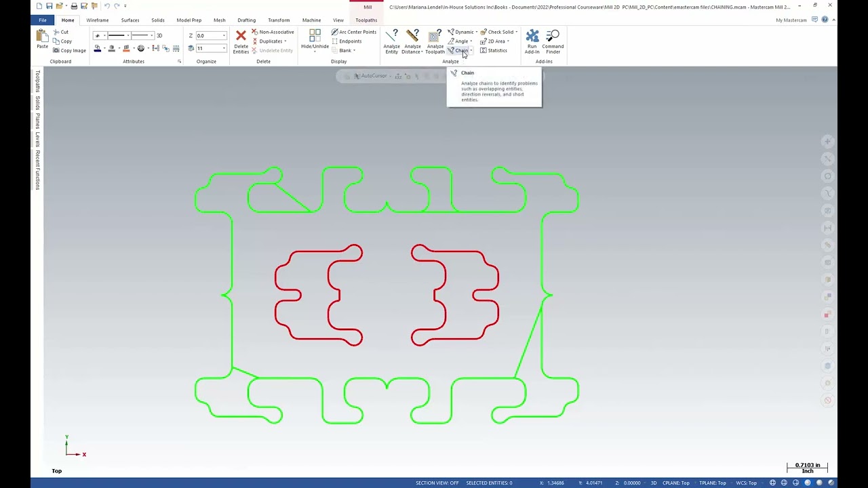Click Endpoints in Display group

pos(347,41)
